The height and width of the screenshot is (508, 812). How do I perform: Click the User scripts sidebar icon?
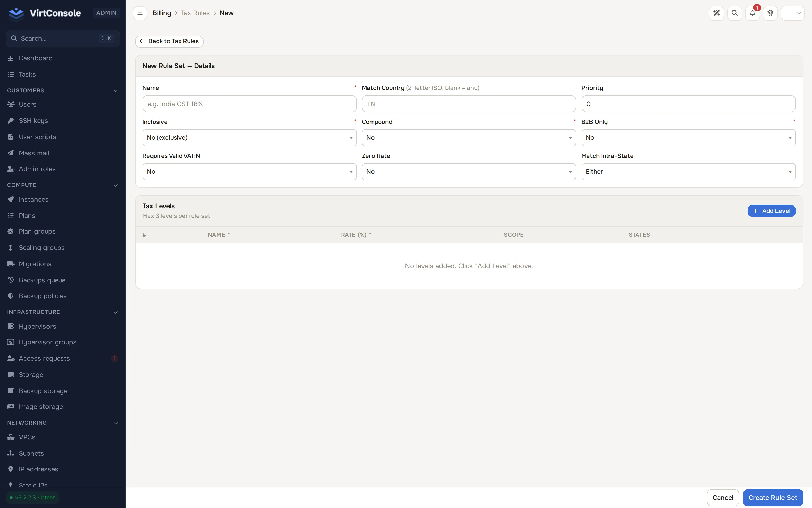coord(11,137)
